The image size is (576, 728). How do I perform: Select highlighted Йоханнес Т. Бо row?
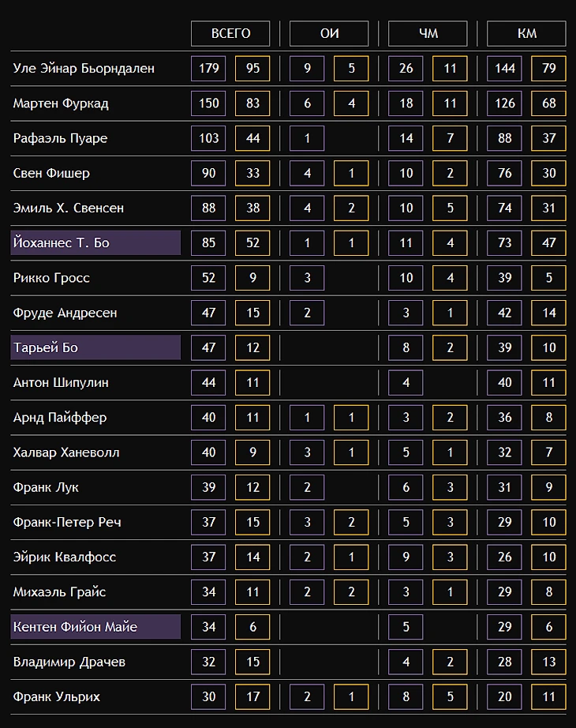[95, 242]
